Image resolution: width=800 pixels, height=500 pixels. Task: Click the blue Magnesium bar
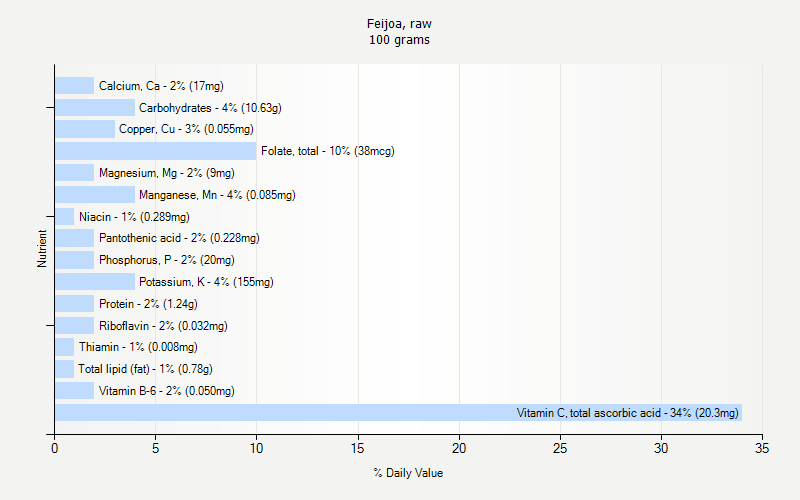[x=74, y=173]
